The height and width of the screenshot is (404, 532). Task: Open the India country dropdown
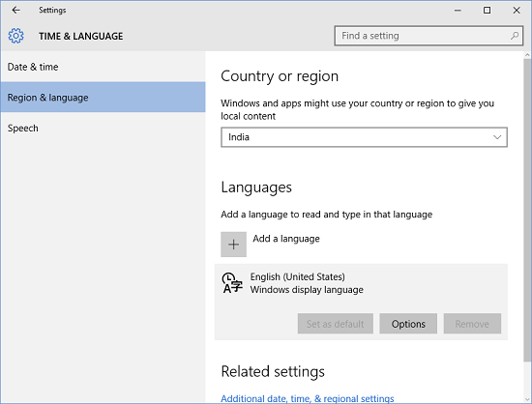pos(364,137)
